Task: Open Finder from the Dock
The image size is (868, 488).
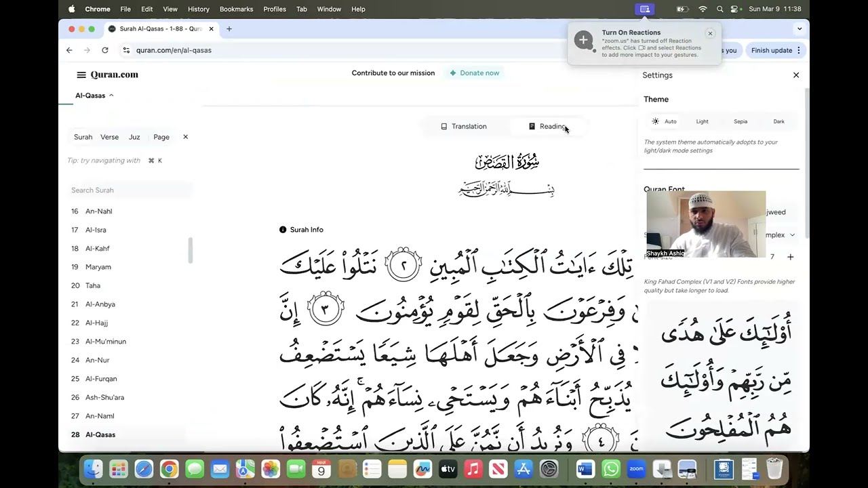Action: point(93,469)
